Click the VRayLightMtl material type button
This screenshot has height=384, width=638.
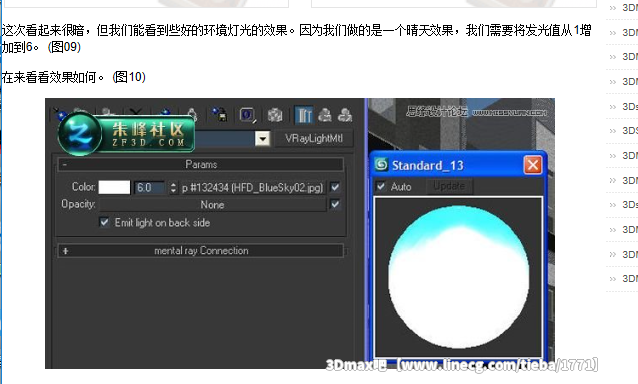(314, 139)
